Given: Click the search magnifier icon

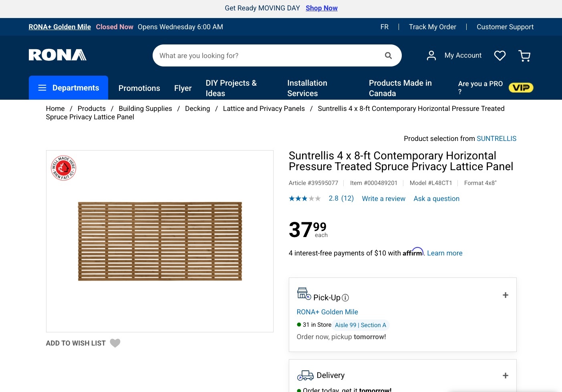Looking at the screenshot, I should pos(388,56).
